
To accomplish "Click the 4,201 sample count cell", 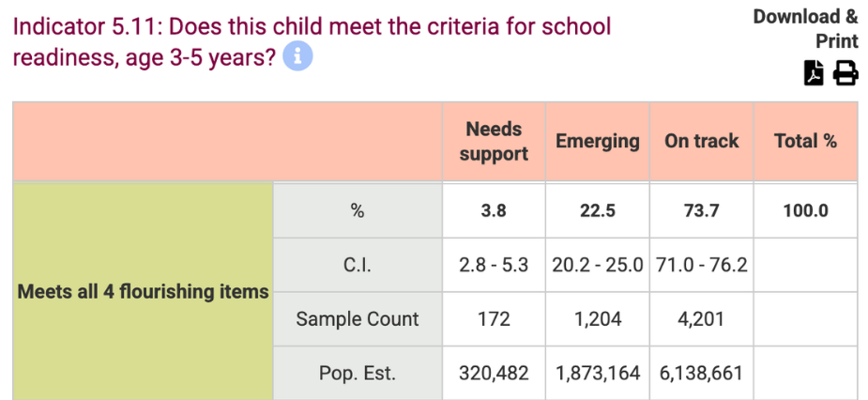I will (701, 319).
